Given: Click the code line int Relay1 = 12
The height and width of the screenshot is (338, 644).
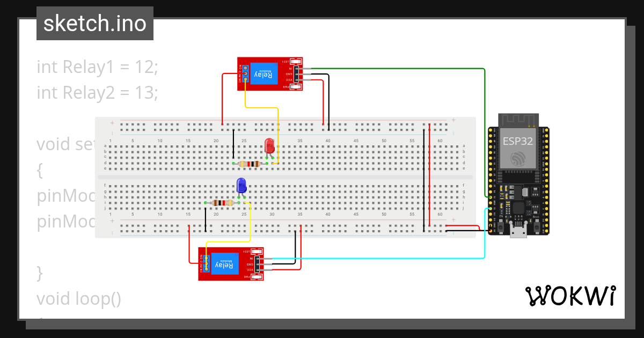Looking at the screenshot, I should (97, 67).
